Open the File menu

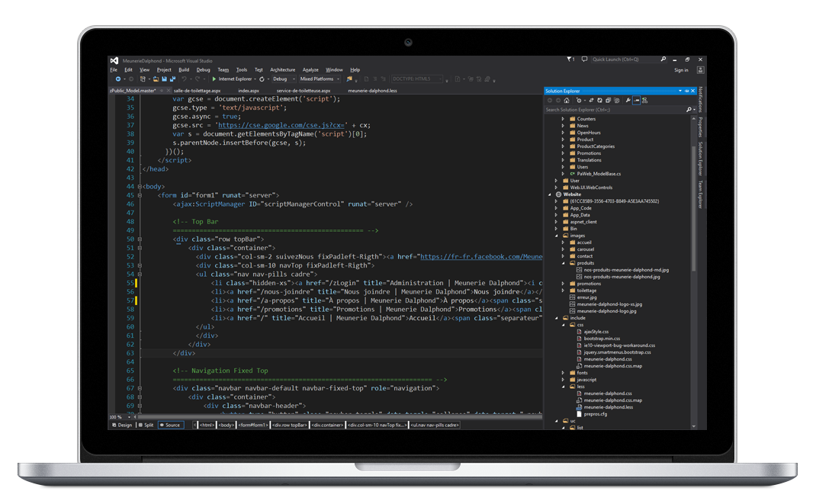(114, 69)
